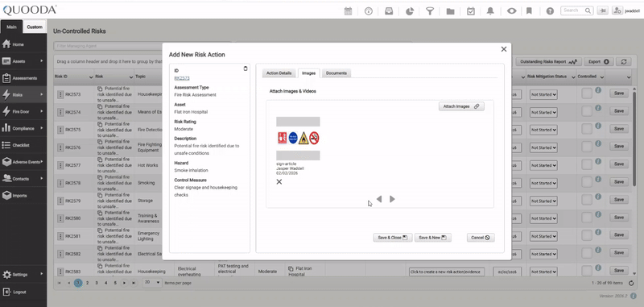Tick Controlled checkbox for RK2580

(x=587, y=218)
